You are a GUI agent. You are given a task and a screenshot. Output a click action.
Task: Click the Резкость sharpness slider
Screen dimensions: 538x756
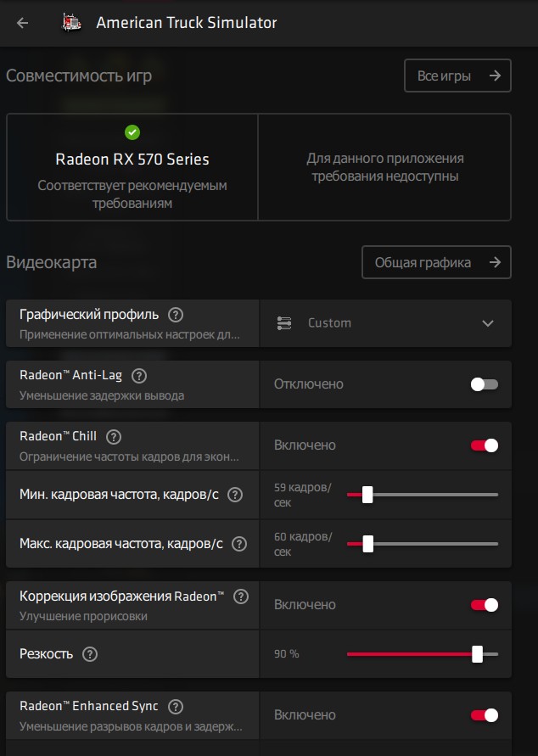point(423,654)
